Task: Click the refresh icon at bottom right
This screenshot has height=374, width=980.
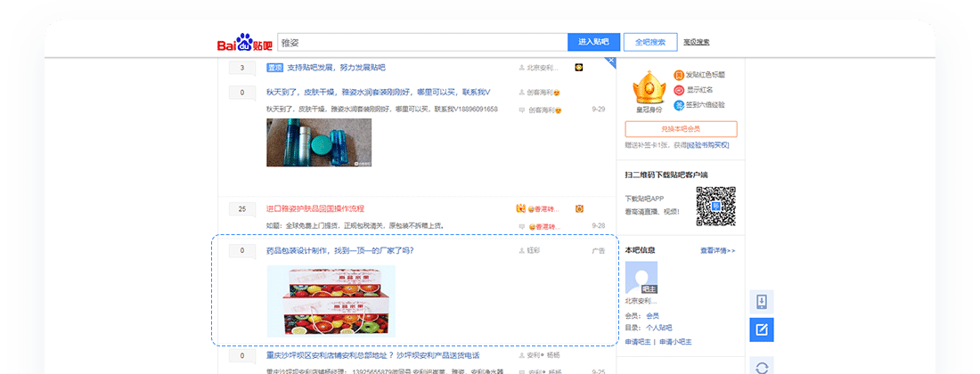Action: click(762, 366)
